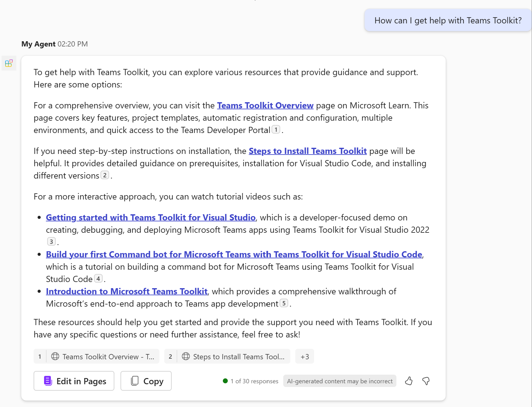Click citation marker 4 after Studio Code
Viewport: 532px width, 407px height.
[x=98, y=279]
